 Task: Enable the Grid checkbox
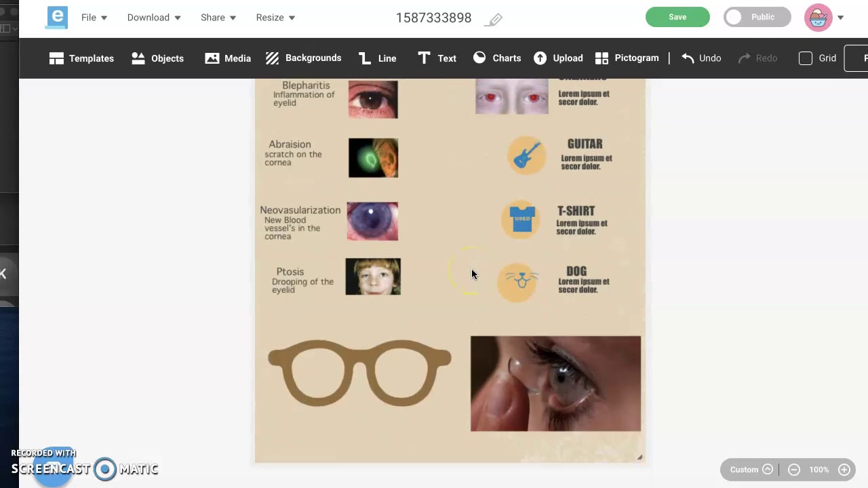[x=806, y=58]
